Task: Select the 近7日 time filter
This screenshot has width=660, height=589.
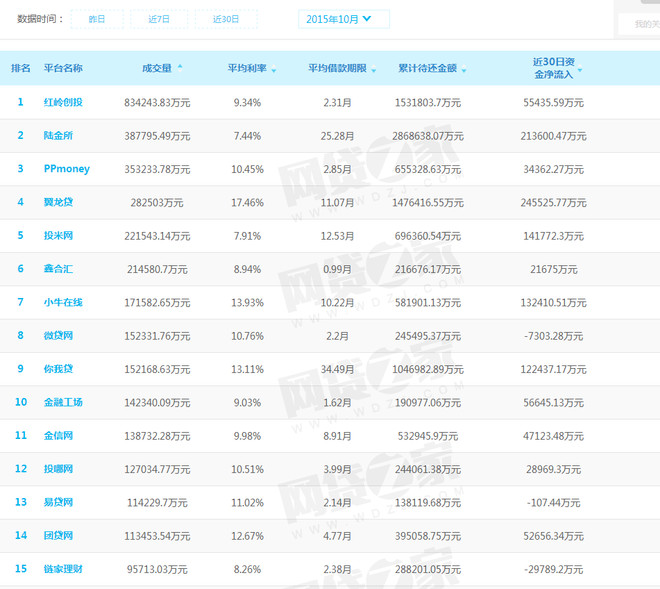Action: pyautogui.click(x=159, y=19)
